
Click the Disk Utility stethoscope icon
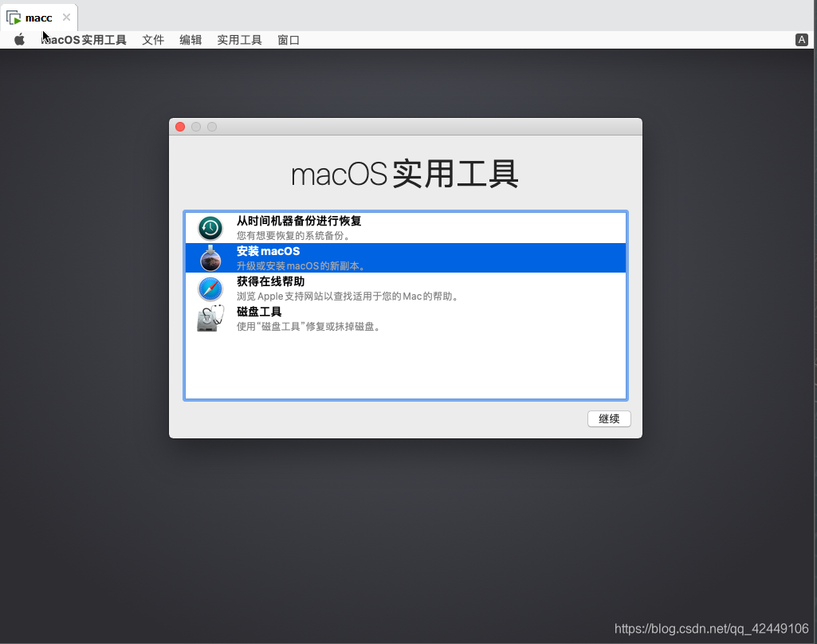pyautogui.click(x=210, y=318)
